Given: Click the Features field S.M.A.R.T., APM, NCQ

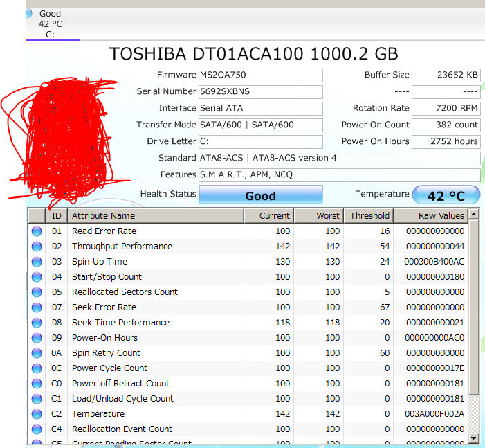Looking at the screenshot, I should (339, 175).
